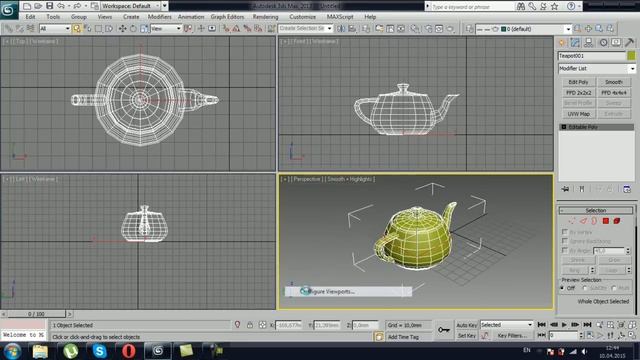Enable the Ignore Backfacing checkbox
The height and width of the screenshot is (360, 640).
pyautogui.click(x=565, y=241)
